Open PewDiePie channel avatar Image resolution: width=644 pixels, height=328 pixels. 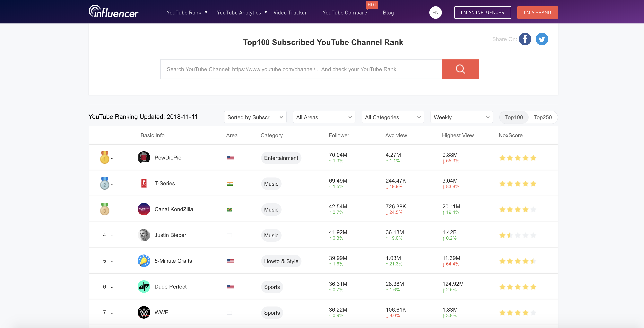144,158
